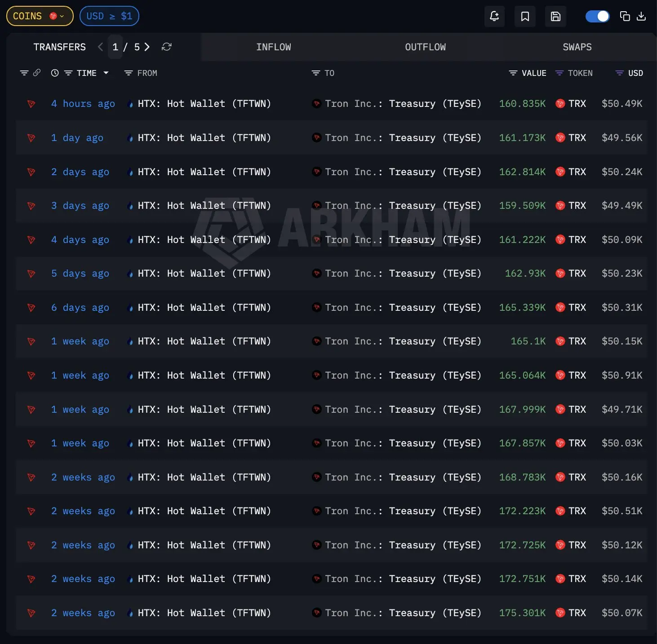This screenshot has height=644, width=657.
Task: Toggle the blue switch in toolbar
Action: tap(597, 17)
